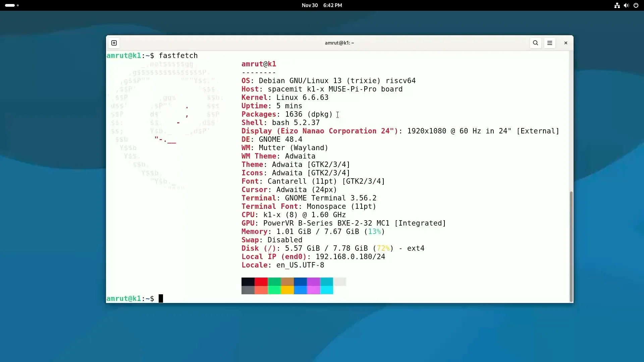Close the terminal window
The width and height of the screenshot is (644, 362).
(x=566, y=43)
